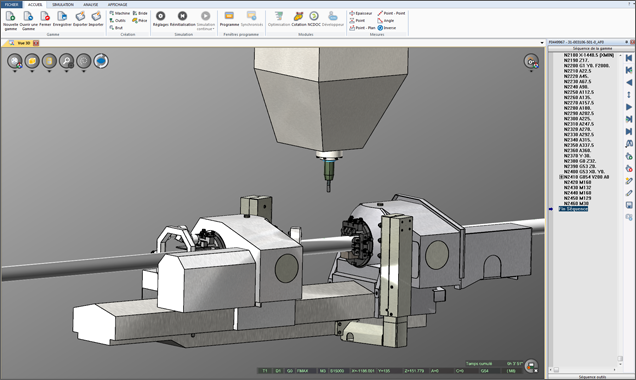Screen dimensions: 636x380
Task: Play the simulation backward
Action: pos(629,82)
